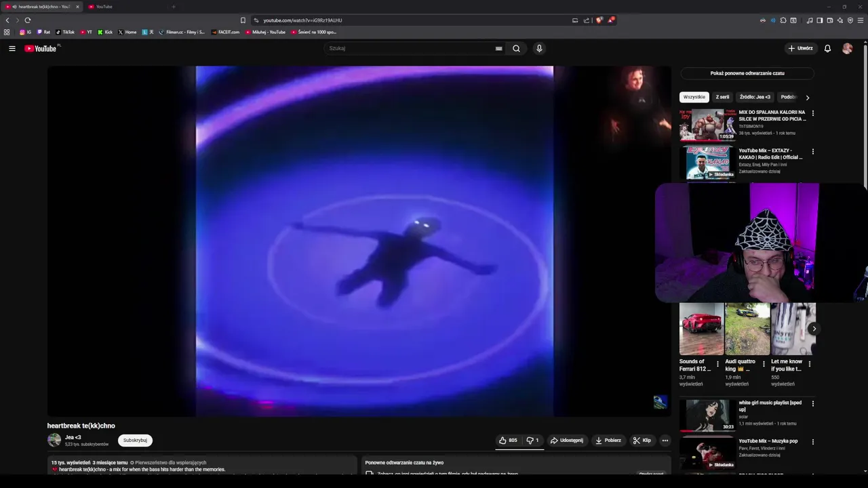This screenshot has height=488, width=868.
Task: Open the X Home bookmark
Action: click(x=127, y=32)
